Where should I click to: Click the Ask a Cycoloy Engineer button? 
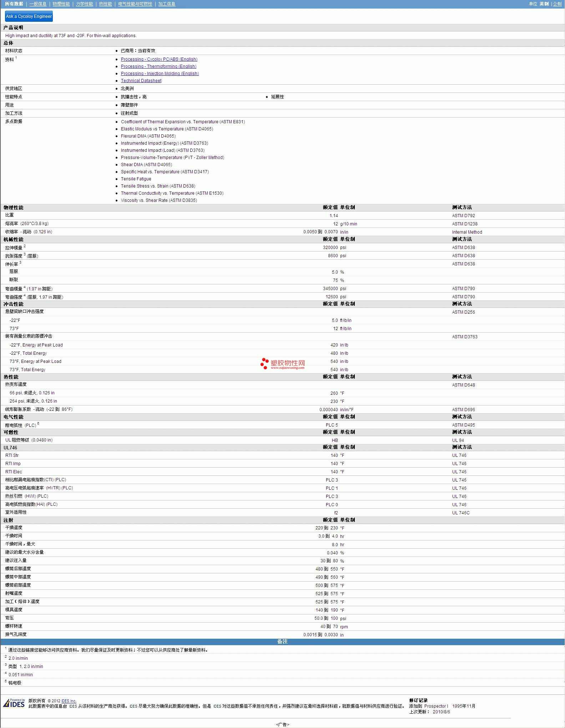pos(29,16)
